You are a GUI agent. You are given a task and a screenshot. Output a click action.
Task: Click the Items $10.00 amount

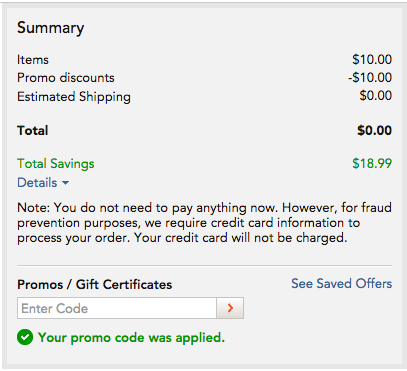[372, 60]
